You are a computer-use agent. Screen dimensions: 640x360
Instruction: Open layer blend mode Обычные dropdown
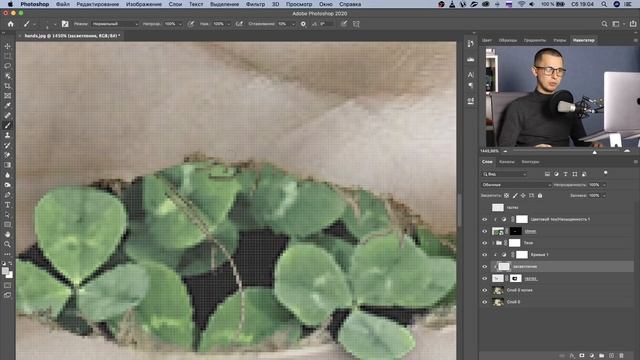(x=516, y=185)
